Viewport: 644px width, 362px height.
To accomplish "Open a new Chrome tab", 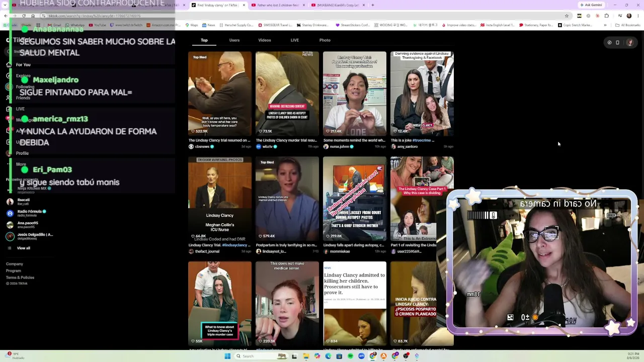I will point(373,5).
